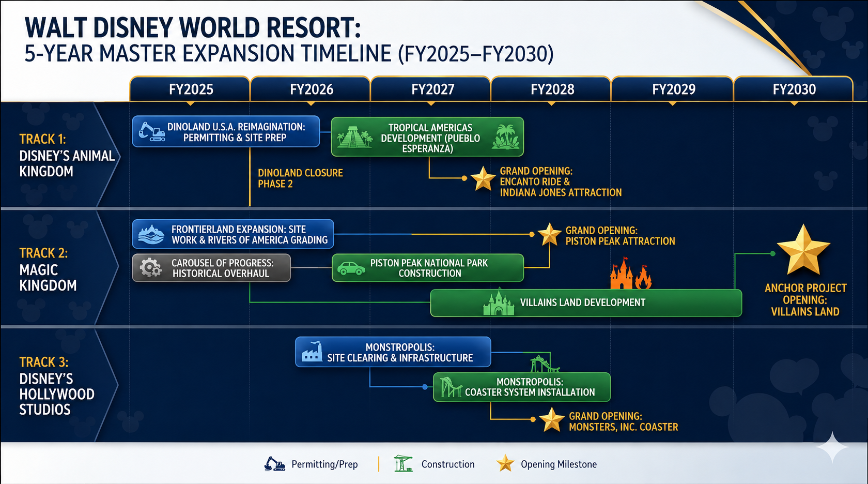This screenshot has height=484, width=868.
Task: Click the gear icon in Carousel of Progress bar
Action: pos(151,268)
